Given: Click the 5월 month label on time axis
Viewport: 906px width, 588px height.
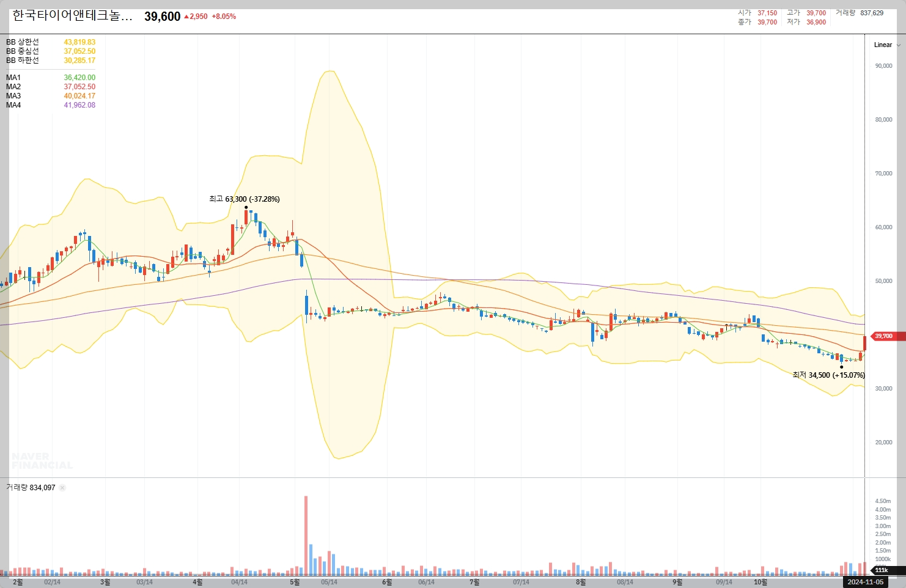Looking at the screenshot, I should click(295, 582).
